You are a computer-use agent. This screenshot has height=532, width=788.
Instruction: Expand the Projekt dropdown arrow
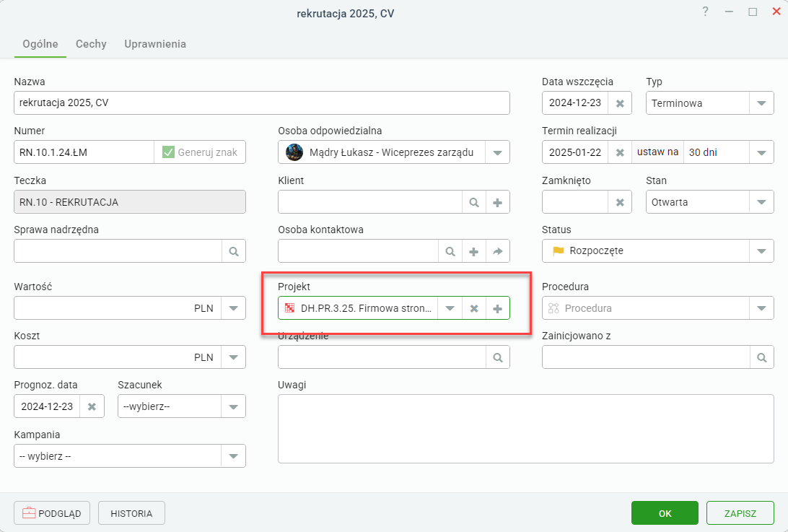(x=450, y=308)
